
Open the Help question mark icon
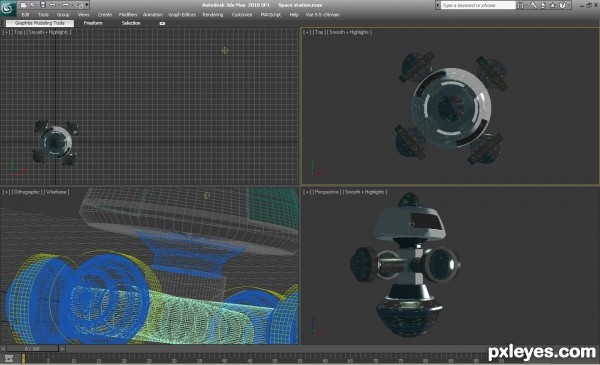(x=562, y=5)
